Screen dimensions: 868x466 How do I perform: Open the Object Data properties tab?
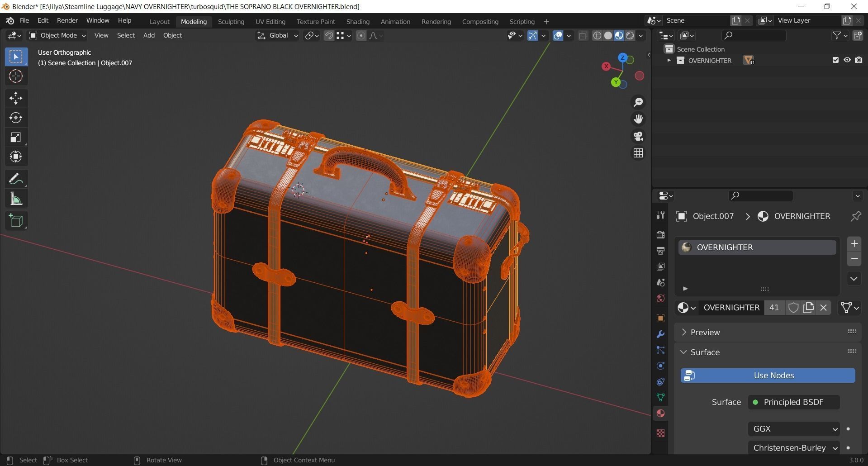click(x=660, y=398)
